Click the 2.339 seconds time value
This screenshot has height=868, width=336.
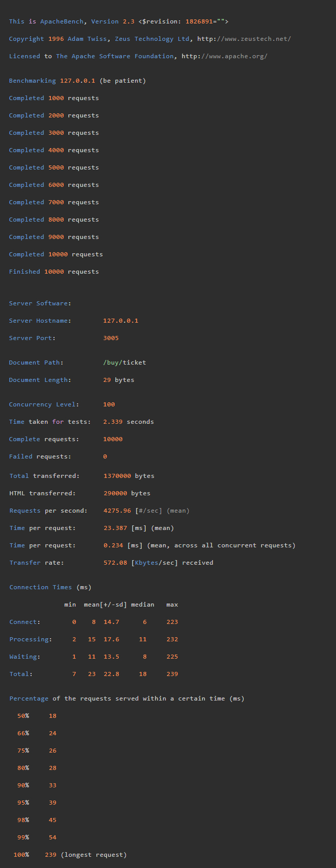coord(128,422)
